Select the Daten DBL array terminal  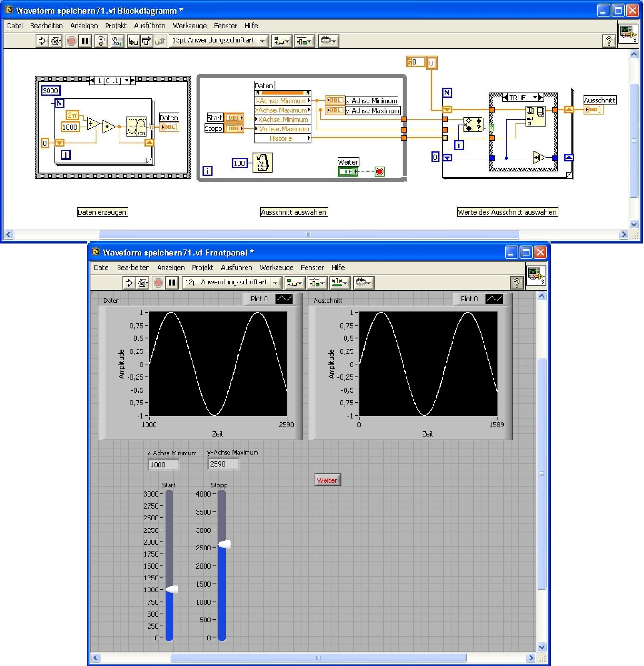[x=169, y=127]
